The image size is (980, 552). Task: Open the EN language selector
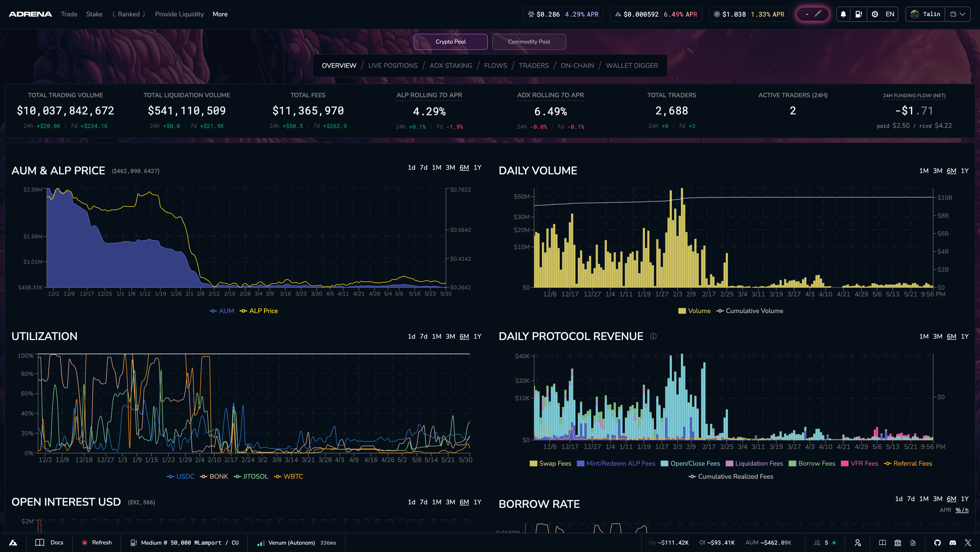click(x=890, y=14)
